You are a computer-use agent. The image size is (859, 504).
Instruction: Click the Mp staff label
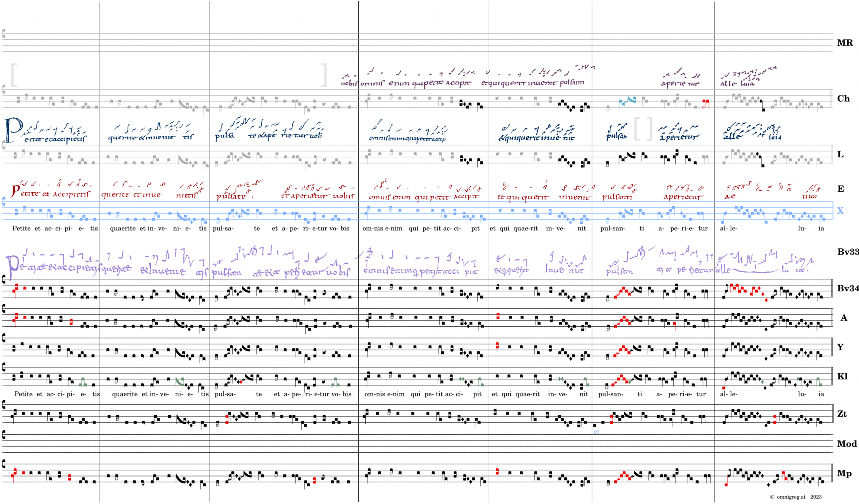pyautogui.click(x=844, y=473)
